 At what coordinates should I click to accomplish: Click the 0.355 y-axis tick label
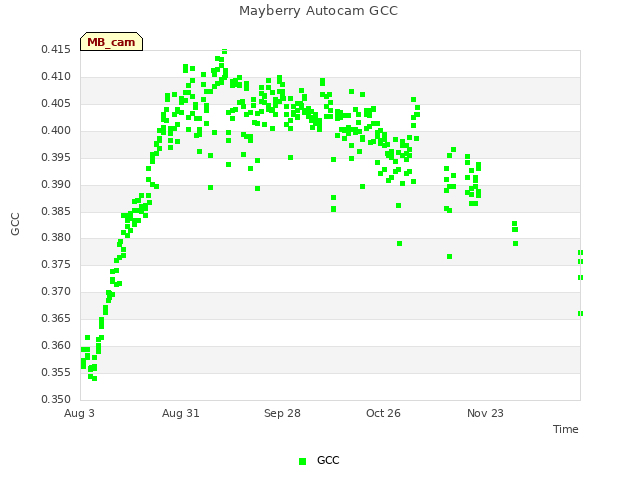pos(56,372)
